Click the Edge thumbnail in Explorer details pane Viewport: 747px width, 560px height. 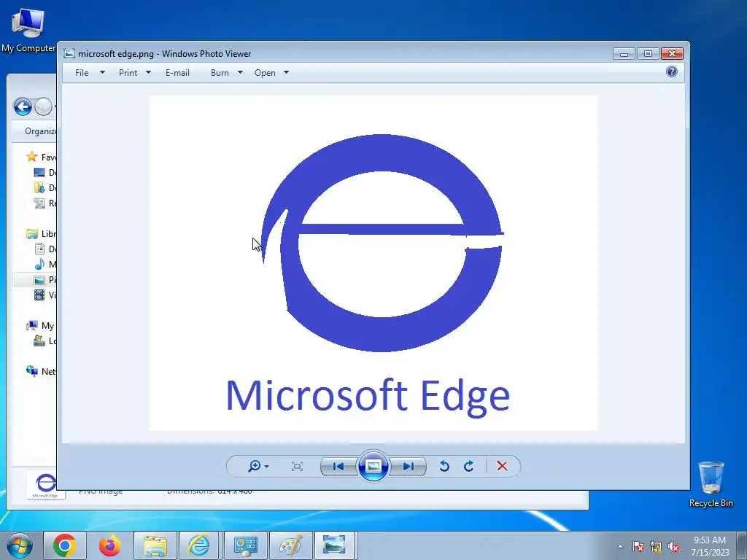pos(45,485)
